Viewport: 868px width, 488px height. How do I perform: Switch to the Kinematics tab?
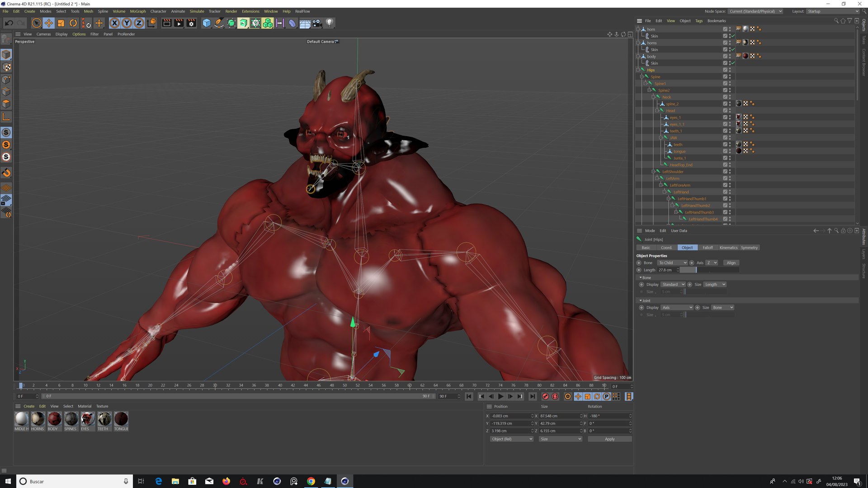tap(728, 248)
